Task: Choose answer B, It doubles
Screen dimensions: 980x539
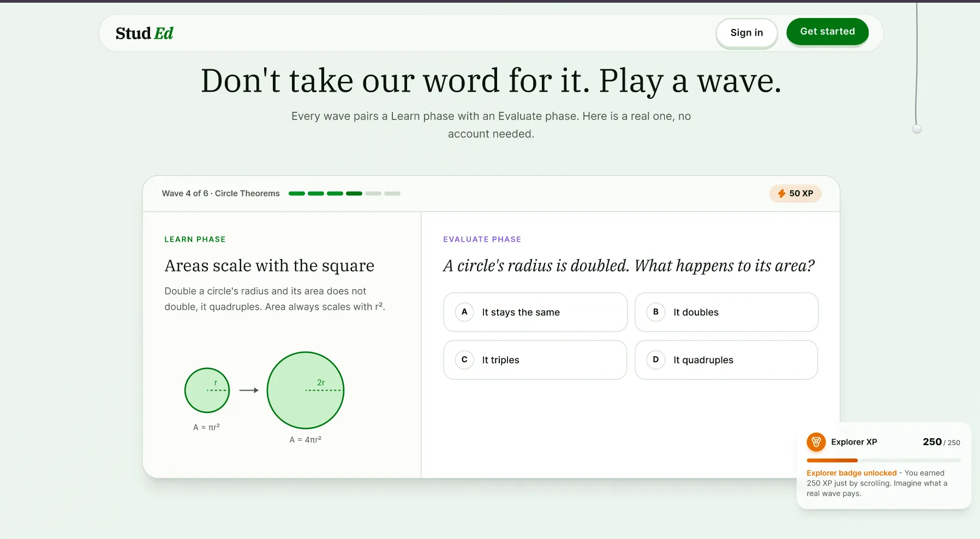Action: coord(726,312)
